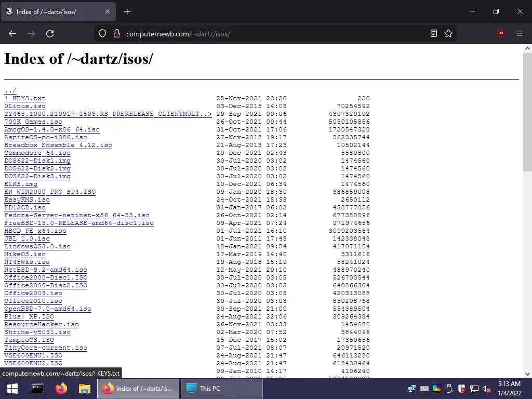Viewport: 532px width, 399px height.
Task: Open the Windows Start menu
Action: pos(12,389)
